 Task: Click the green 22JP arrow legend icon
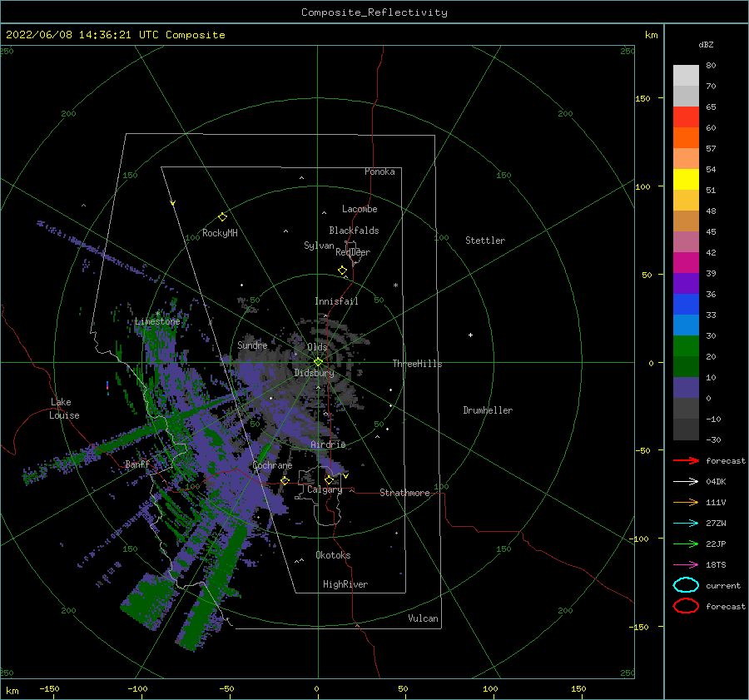(686, 544)
